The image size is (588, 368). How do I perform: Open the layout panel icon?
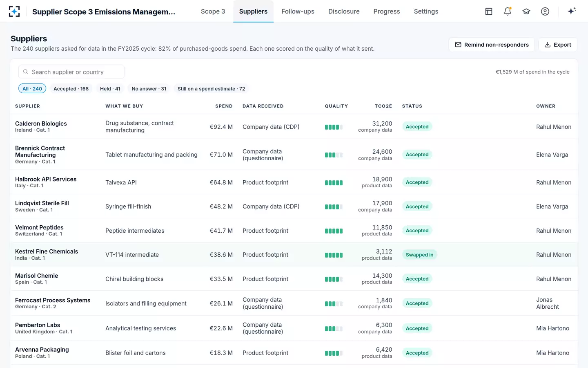tap(489, 11)
